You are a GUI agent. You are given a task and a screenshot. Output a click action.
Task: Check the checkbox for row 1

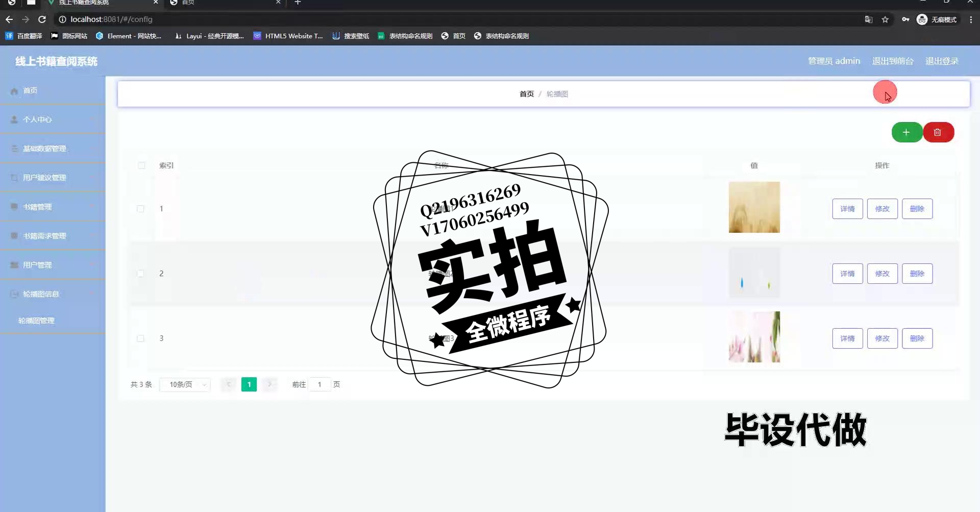(x=140, y=209)
